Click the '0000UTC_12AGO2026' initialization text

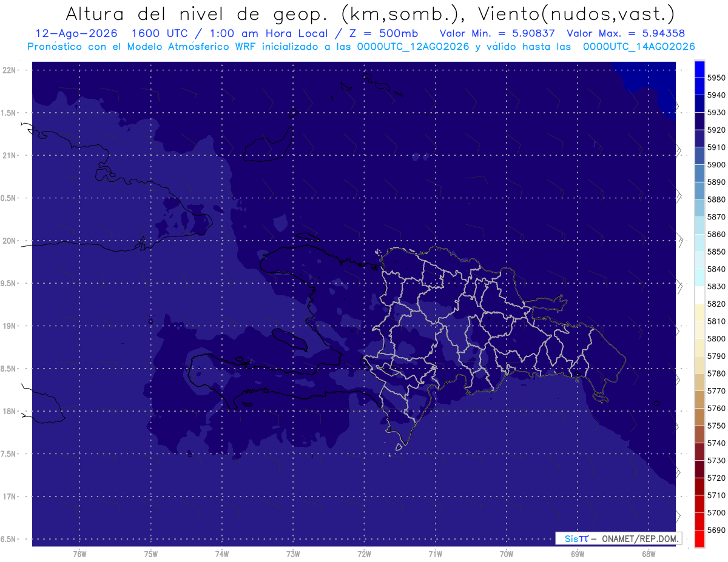click(414, 47)
